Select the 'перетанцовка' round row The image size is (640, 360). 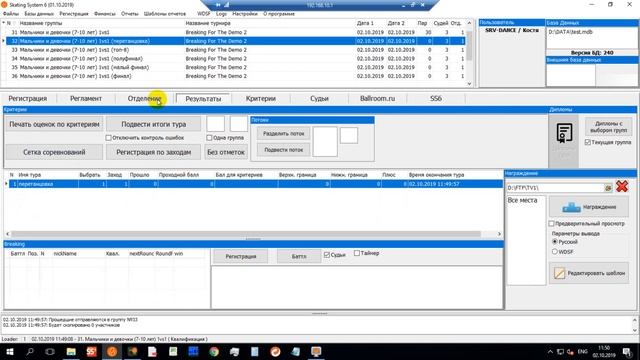point(253,184)
